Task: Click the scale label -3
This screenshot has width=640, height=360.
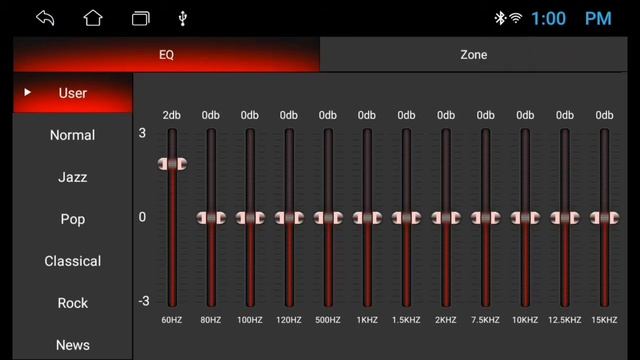Action: point(144,301)
